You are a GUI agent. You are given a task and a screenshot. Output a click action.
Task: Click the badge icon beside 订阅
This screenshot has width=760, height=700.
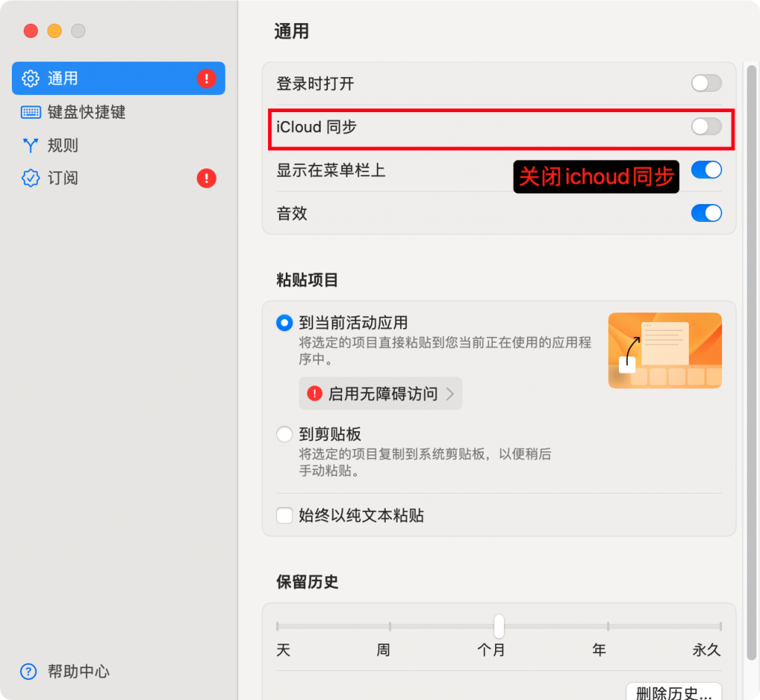tap(28, 178)
